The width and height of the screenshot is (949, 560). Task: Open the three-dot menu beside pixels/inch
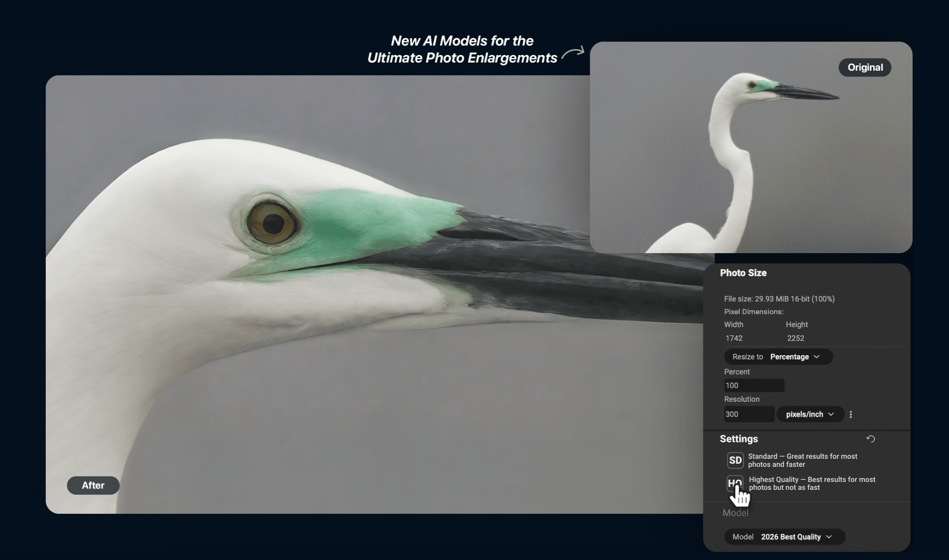pos(852,414)
